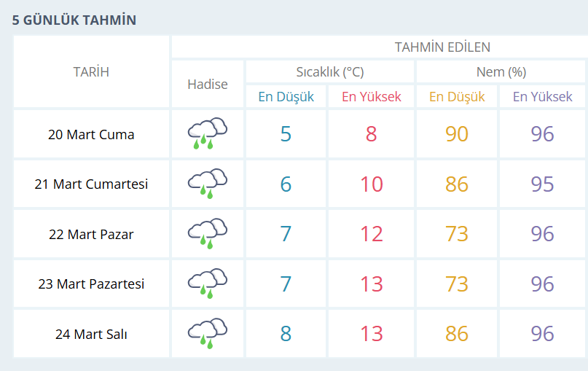The image size is (588, 371).
Task: Select the TARİH column header
Action: click(x=91, y=71)
